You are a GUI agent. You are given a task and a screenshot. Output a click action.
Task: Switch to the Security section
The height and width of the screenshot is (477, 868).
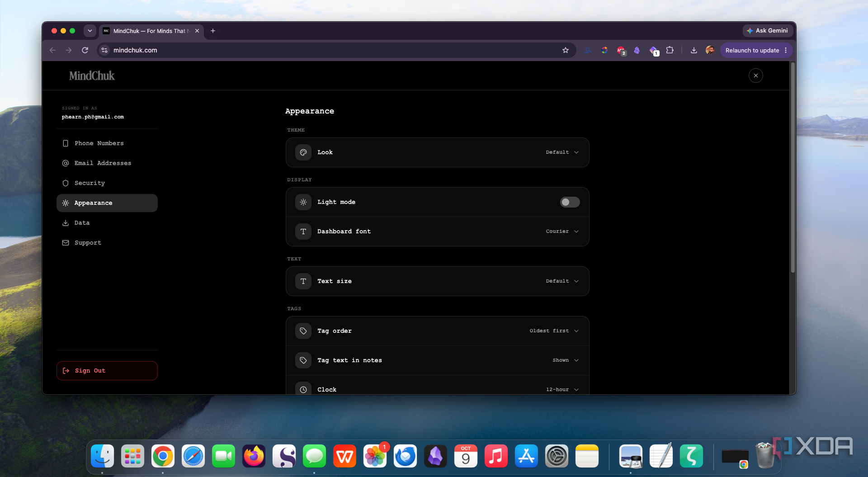[107, 183]
